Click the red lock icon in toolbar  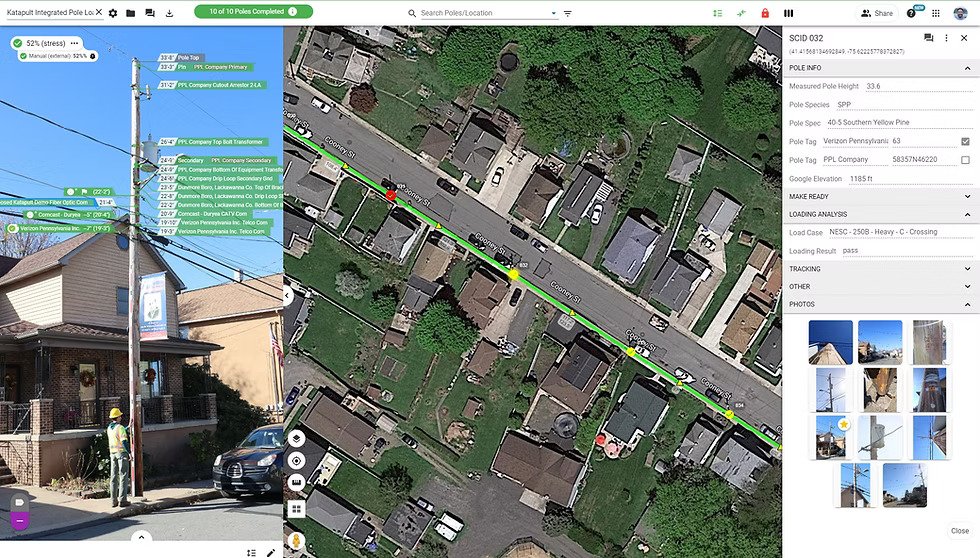pyautogui.click(x=765, y=13)
